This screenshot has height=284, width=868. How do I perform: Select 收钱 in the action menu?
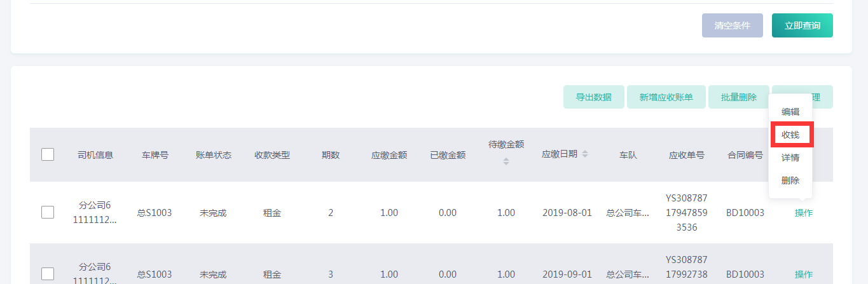790,135
